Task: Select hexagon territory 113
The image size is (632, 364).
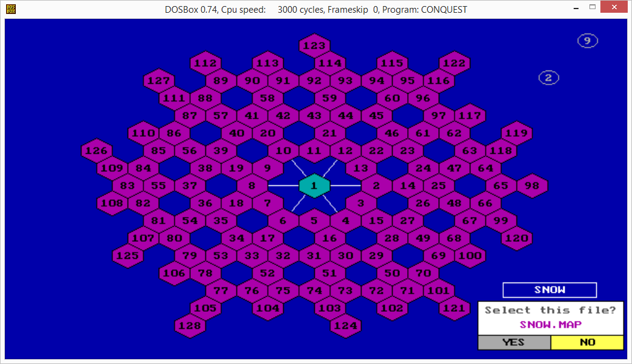Action: (x=267, y=63)
